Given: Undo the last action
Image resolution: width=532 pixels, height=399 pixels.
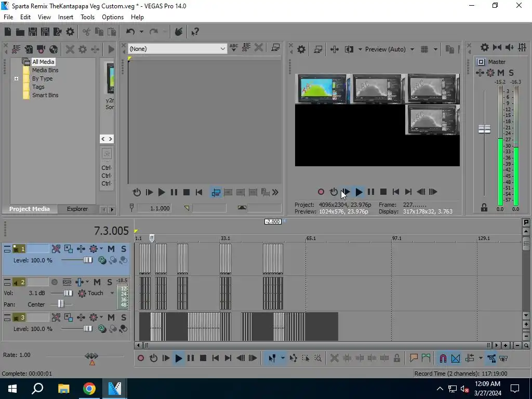Looking at the screenshot, I should coord(130,32).
